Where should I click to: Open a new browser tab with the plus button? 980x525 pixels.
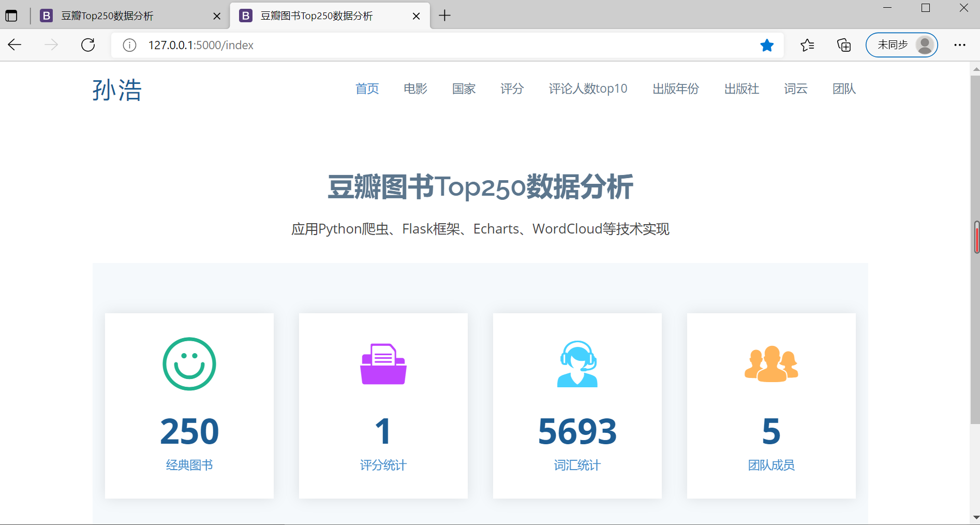[x=444, y=16]
